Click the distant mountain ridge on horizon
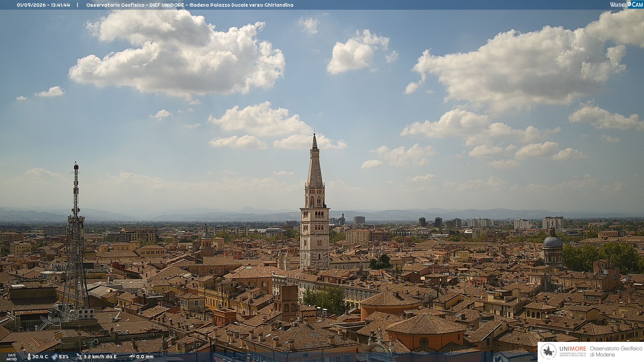 pos(322,215)
